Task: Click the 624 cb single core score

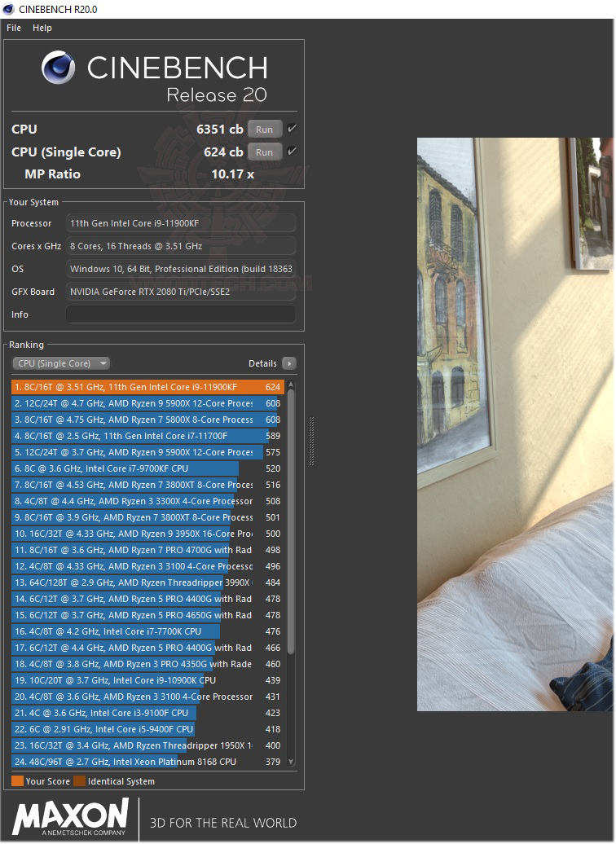Action: pos(223,152)
